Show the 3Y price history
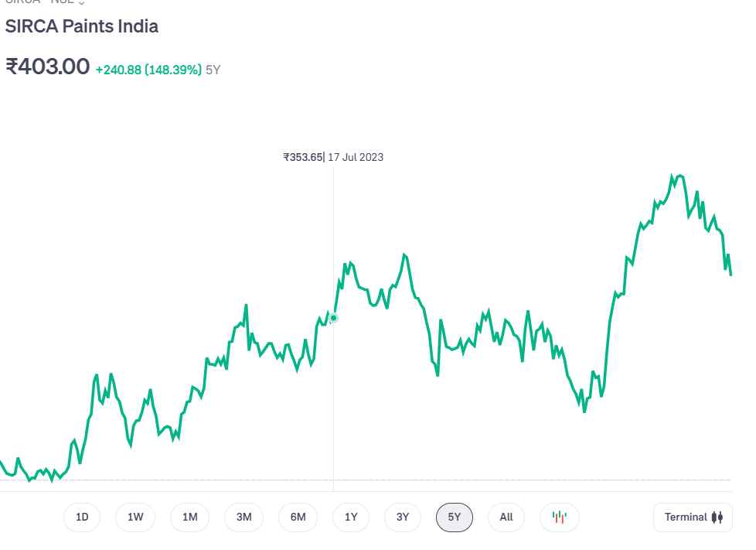 (402, 517)
